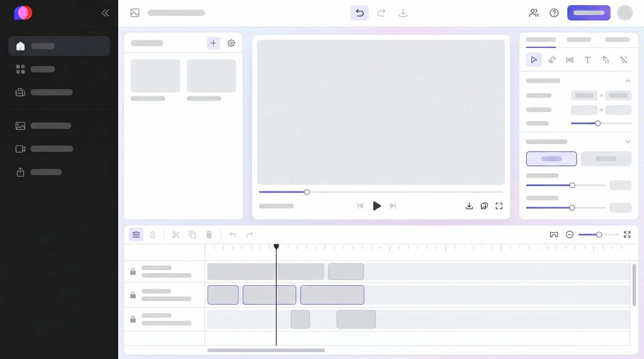The image size is (644, 359).
Task: Select the first media thumbnail
Action: point(155,76)
